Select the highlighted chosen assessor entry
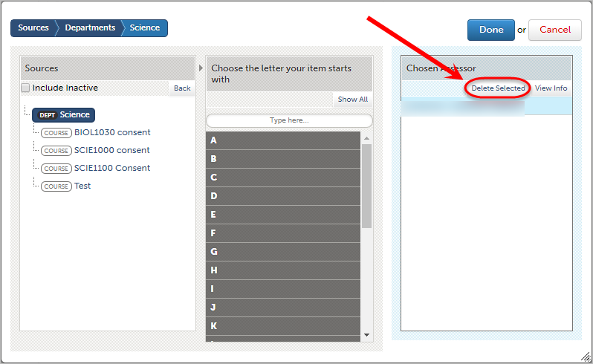This screenshot has height=364, width=593. point(486,106)
